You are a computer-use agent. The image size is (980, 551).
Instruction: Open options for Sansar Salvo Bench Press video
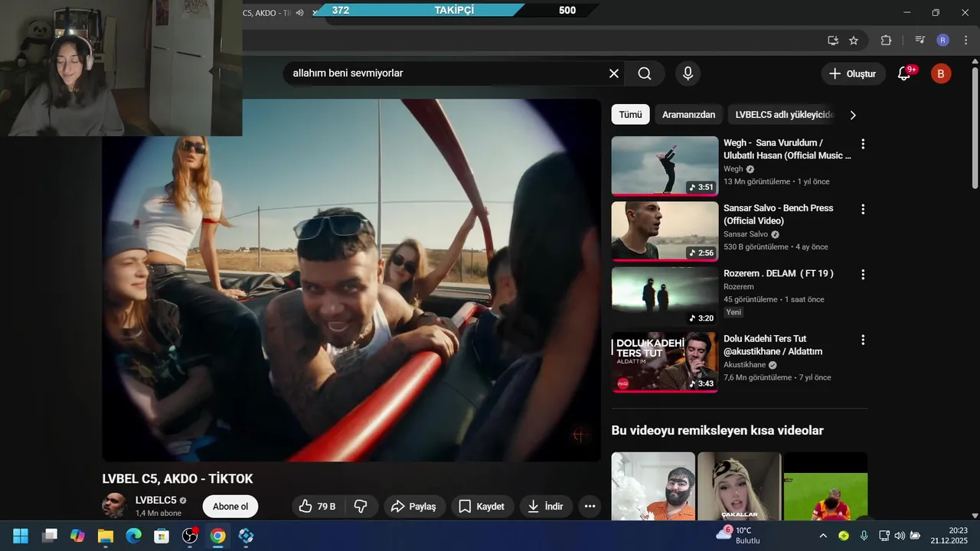(863, 209)
